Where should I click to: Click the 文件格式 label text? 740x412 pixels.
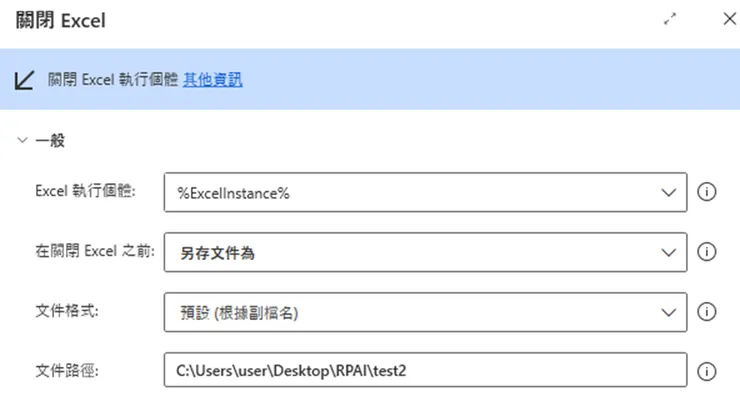pos(67,311)
